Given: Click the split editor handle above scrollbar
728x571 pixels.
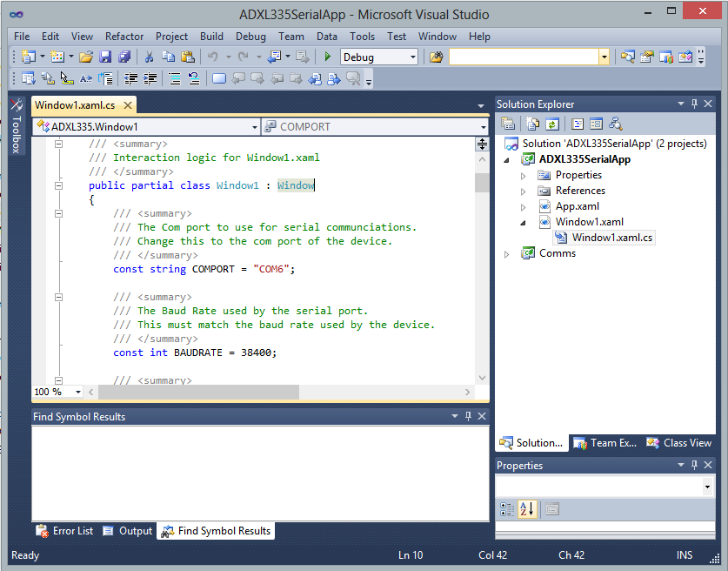Looking at the screenshot, I should pos(482,144).
